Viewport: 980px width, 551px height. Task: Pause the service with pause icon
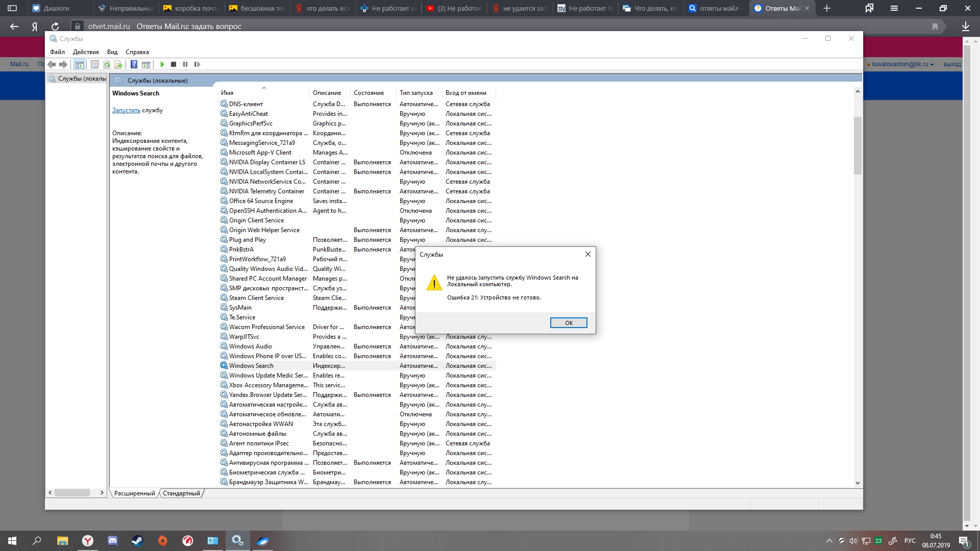click(x=185, y=64)
